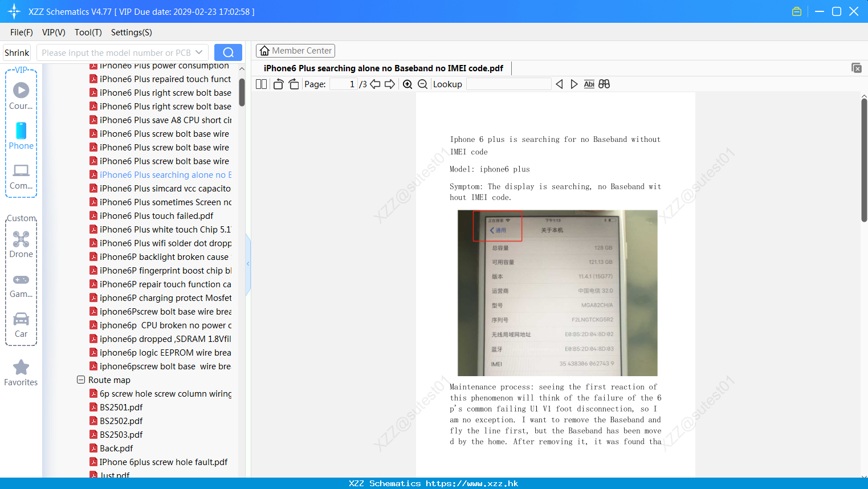868x489 pixels.
Task: Toggle the two-page layout view icon
Action: click(x=262, y=84)
